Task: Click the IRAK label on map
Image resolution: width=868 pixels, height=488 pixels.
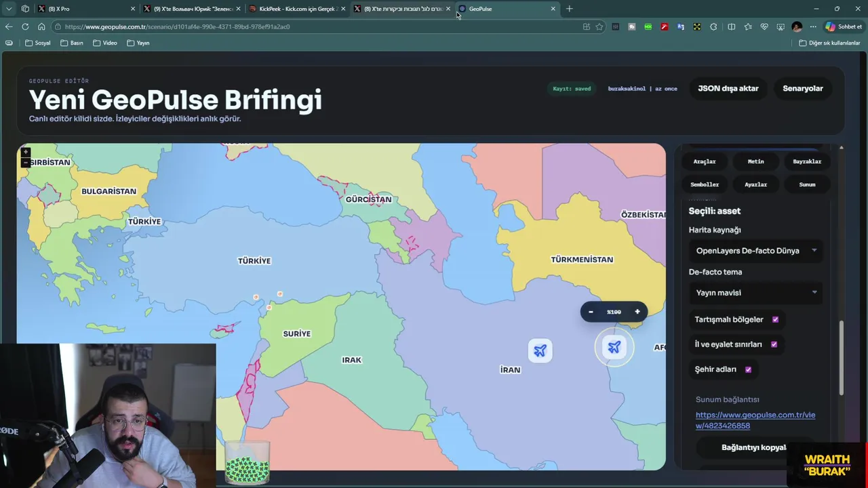Action: 352,360
